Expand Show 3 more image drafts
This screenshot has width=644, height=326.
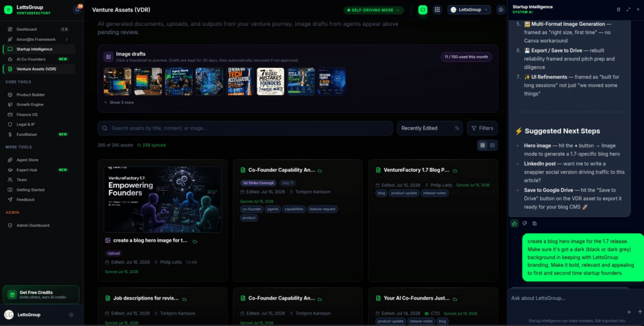[119, 103]
